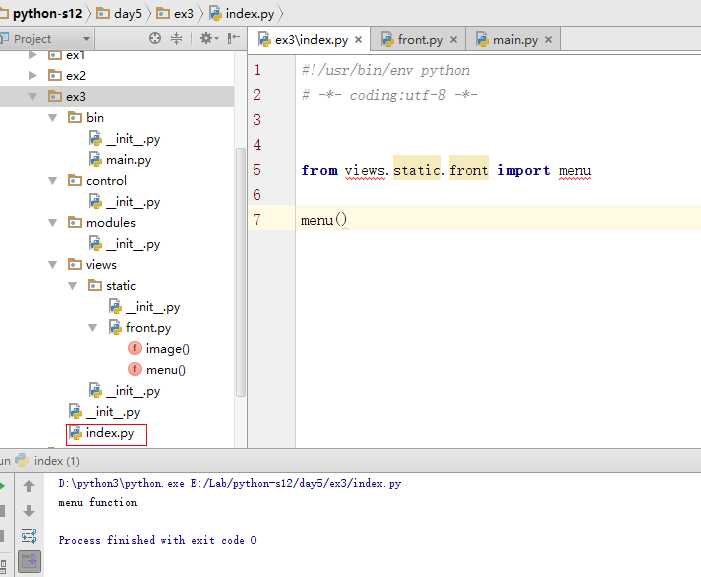Collapse the front.py structure arrow
This screenshot has height=577, width=701.
(93, 328)
